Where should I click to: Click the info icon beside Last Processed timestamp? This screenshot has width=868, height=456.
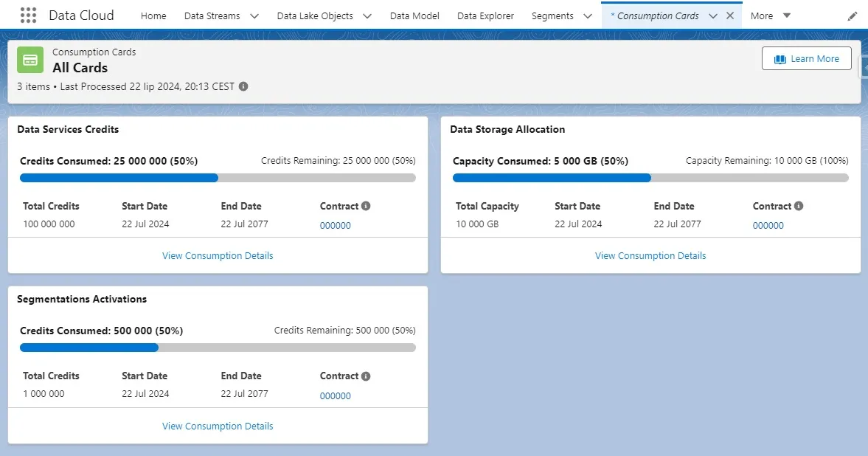point(243,86)
